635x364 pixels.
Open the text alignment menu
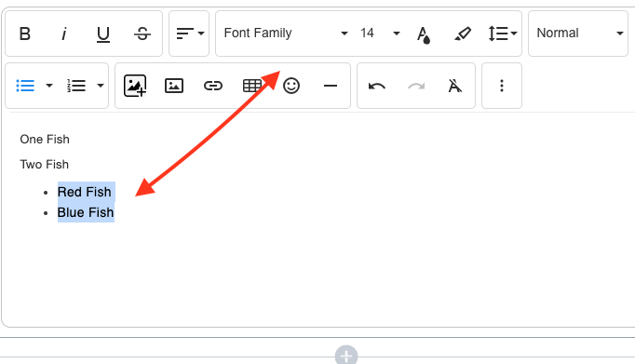coord(190,34)
